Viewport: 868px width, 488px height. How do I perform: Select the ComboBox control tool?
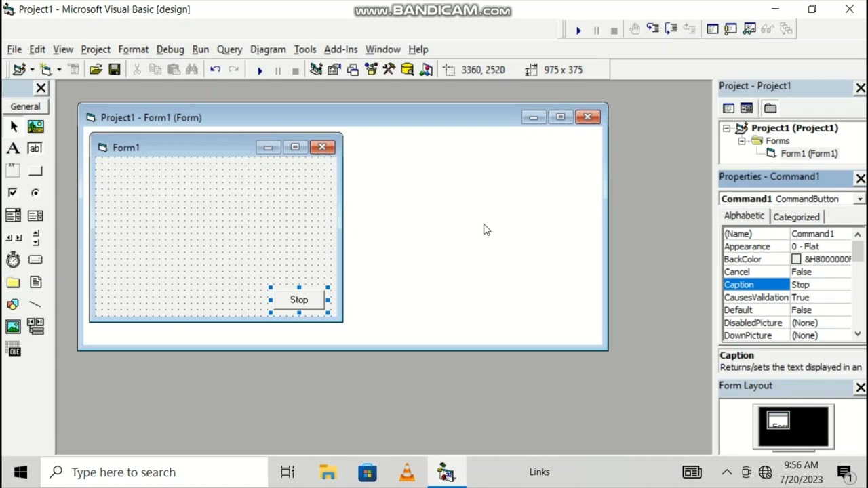pyautogui.click(x=13, y=216)
